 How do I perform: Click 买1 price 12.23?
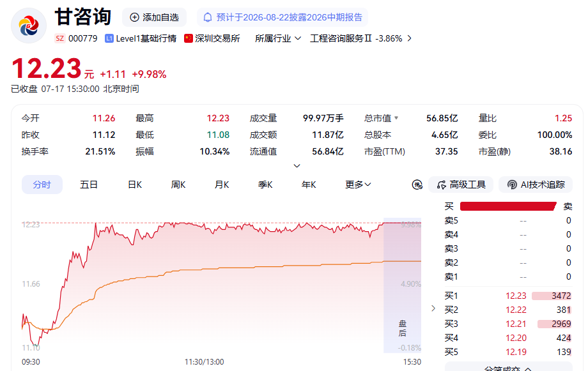point(516,296)
